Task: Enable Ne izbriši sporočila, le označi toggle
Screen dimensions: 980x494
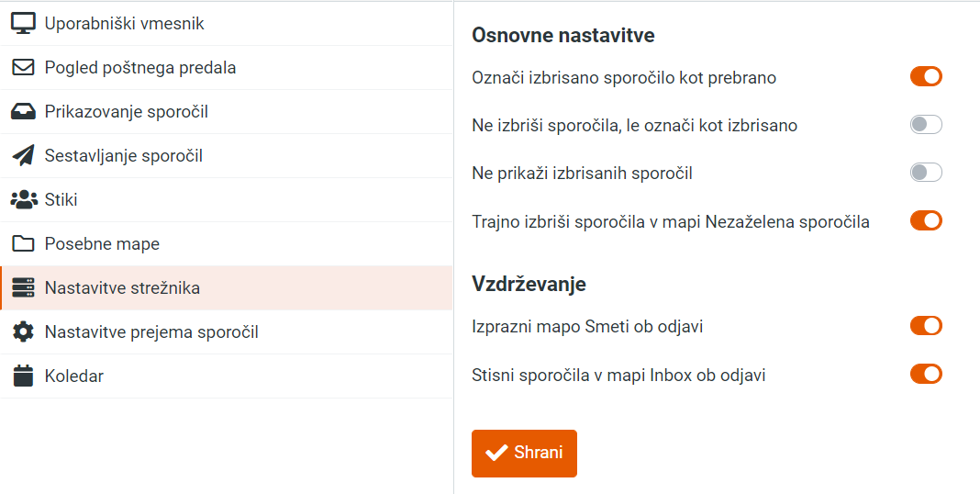Action: pyautogui.click(x=926, y=125)
